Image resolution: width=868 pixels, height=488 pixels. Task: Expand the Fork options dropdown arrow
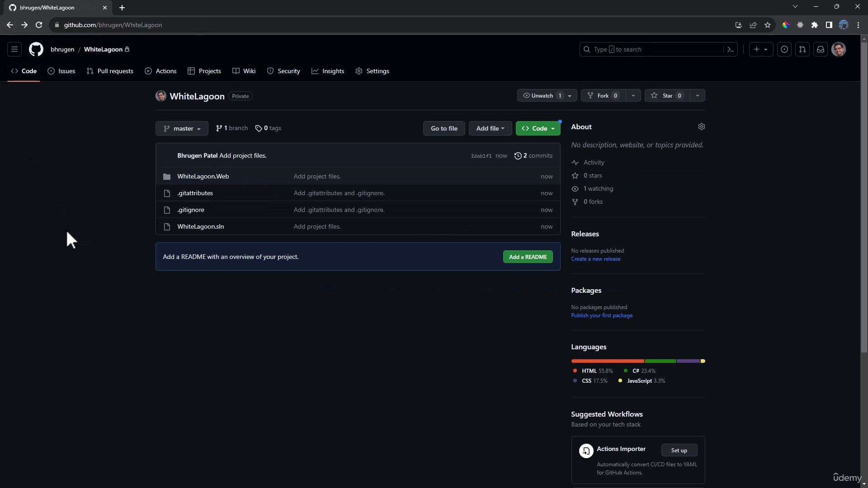click(633, 96)
